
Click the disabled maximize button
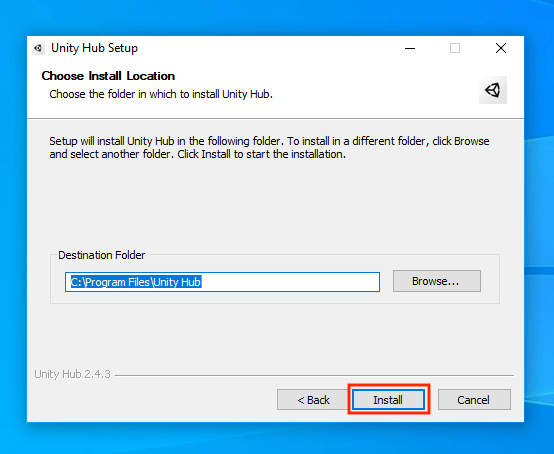pyautogui.click(x=455, y=48)
